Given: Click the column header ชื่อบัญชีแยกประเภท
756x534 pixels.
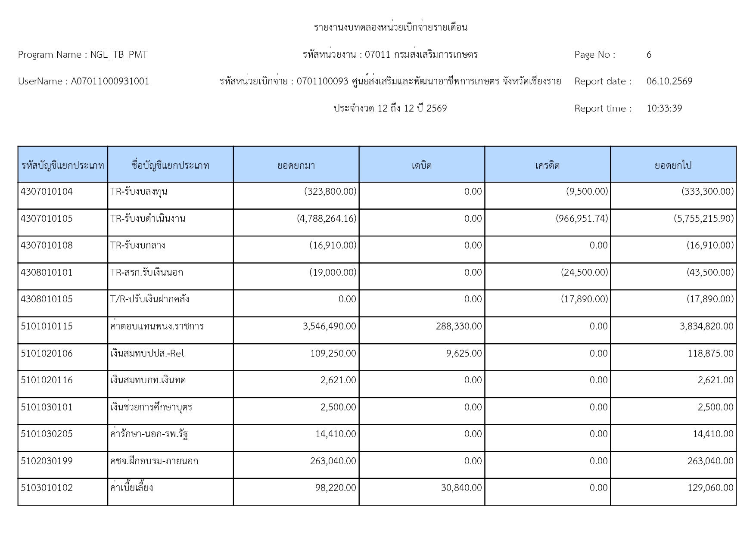Looking at the screenshot, I should pyautogui.click(x=171, y=165).
